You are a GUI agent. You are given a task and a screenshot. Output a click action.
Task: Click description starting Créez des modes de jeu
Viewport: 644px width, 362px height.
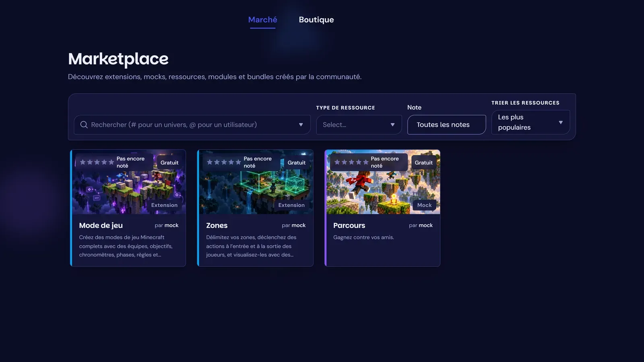(126, 246)
